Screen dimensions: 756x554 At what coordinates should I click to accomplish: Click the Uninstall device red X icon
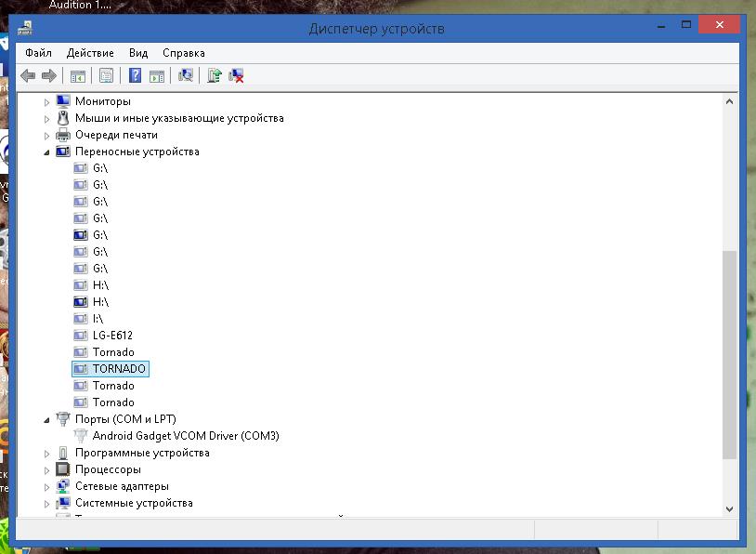237,76
